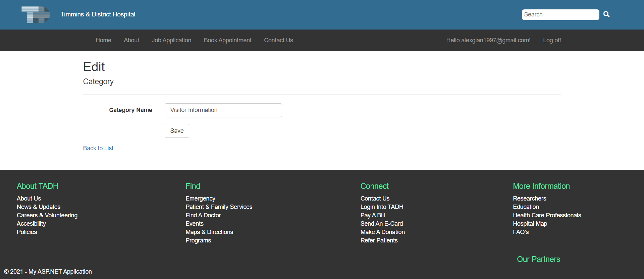The height and width of the screenshot is (279, 644).
Task: Open the Job Application page
Action: click(171, 40)
